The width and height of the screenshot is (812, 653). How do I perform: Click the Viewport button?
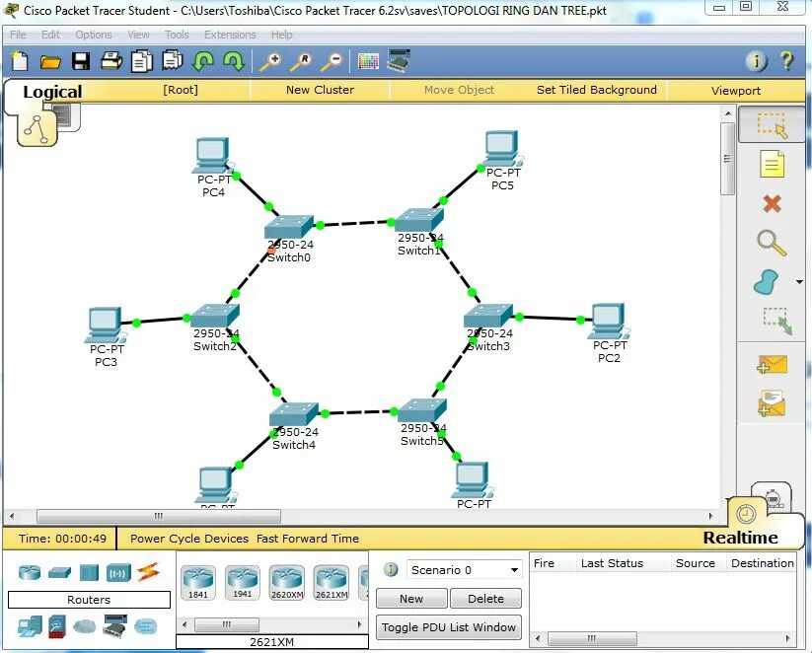(x=736, y=91)
